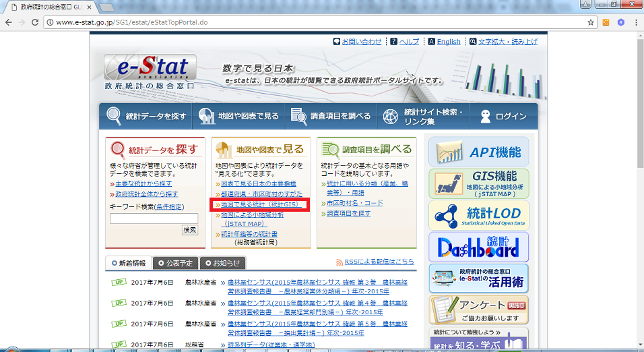Viewport: 644px width, 352px height.
Task: Click the browser back arrow
Action: coord(9,22)
